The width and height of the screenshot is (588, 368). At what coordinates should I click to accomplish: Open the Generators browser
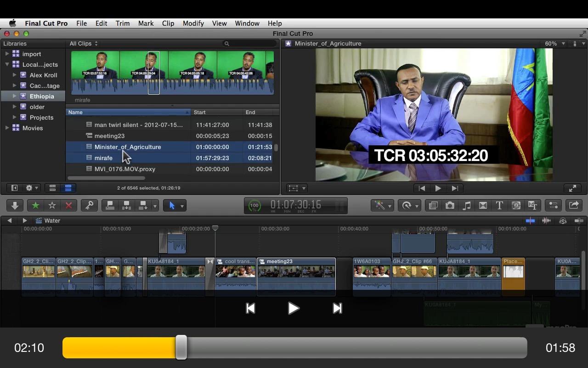[x=516, y=206]
